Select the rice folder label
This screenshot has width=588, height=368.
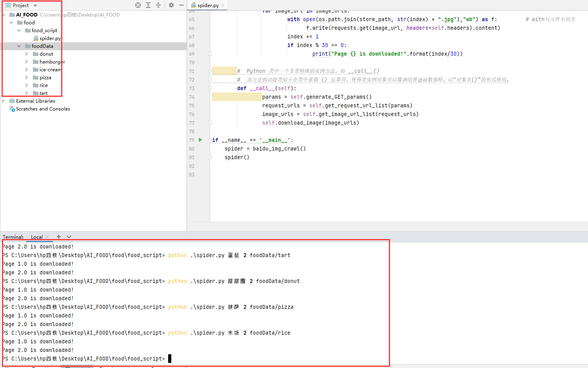[44, 85]
